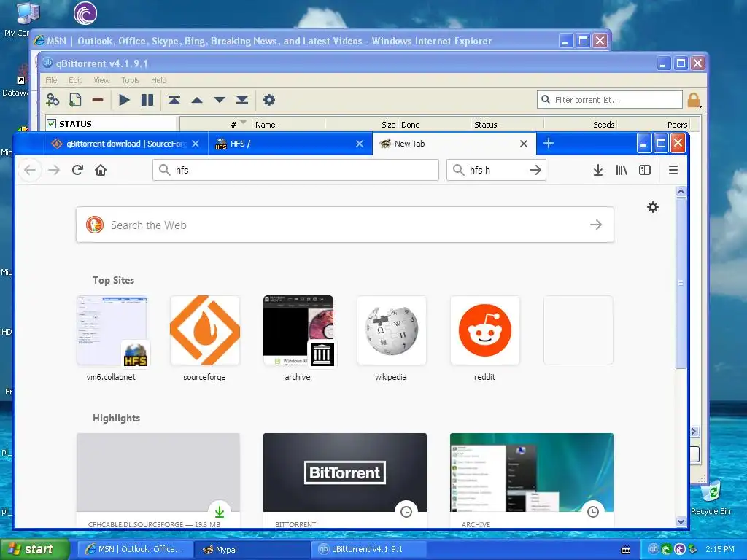This screenshot has height=560, width=747.
Task: Click the qBittorrent lock icon
Action: coord(694,100)
